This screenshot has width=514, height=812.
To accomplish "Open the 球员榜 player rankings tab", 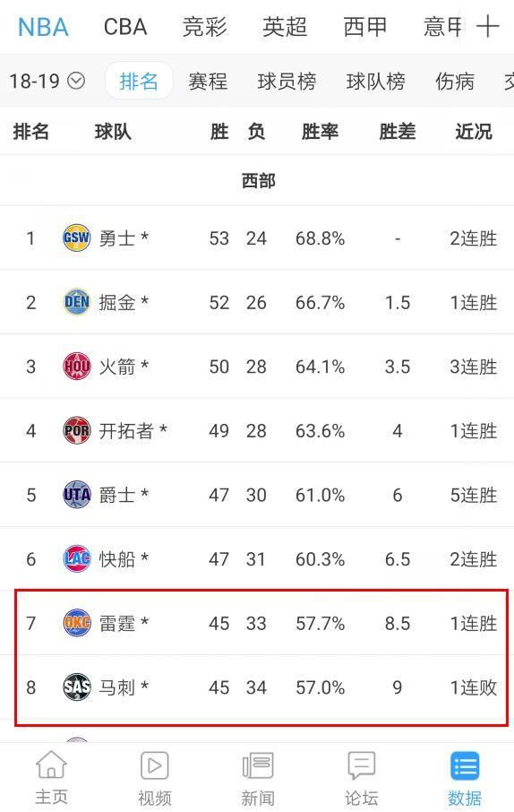I will (287, 82).
